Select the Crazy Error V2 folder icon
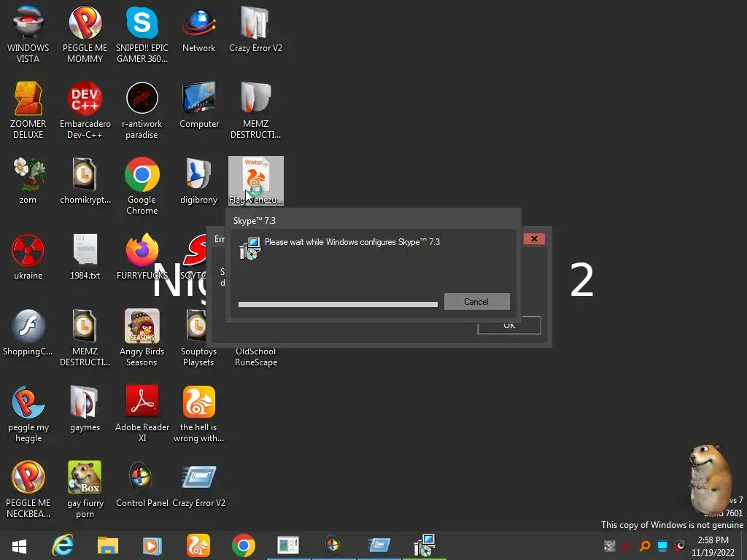This screenshot has width=747, height=560. pyautogui.click(x=255, y=28)
